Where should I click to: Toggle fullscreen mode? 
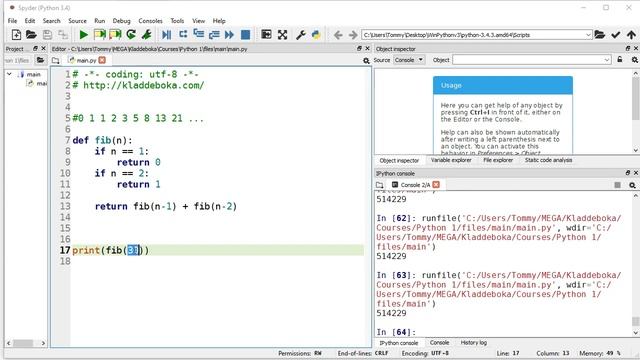282,35
